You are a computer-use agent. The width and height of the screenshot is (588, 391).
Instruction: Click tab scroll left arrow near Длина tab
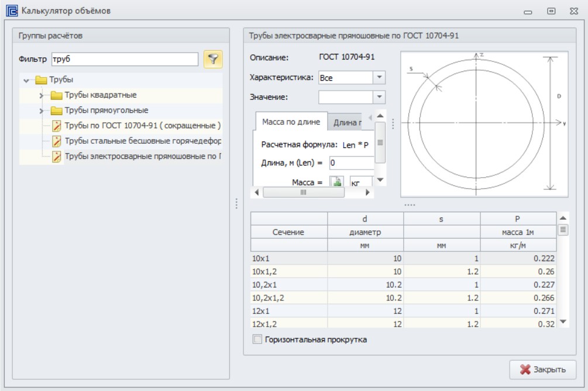370,118
